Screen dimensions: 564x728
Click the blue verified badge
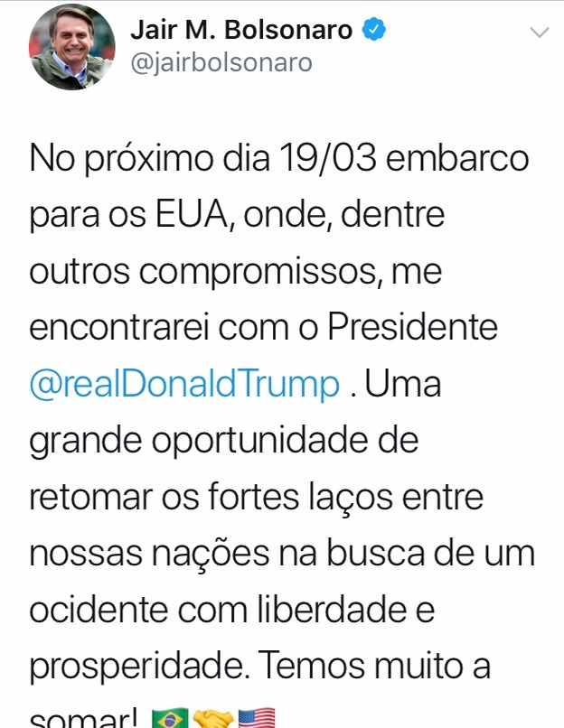[x=374, y=30]
